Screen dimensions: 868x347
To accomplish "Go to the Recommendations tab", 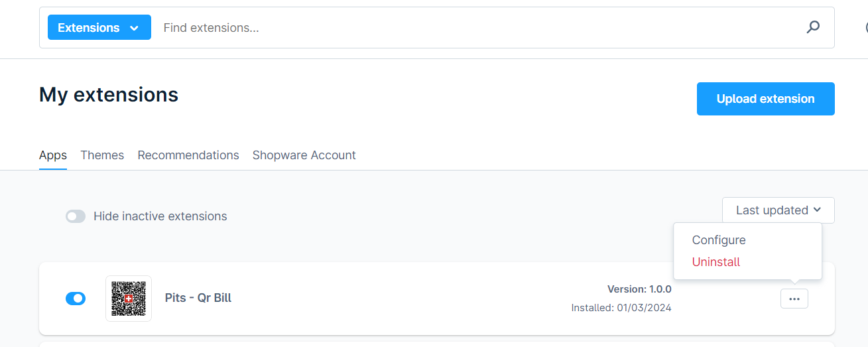I will coord(188,155).
